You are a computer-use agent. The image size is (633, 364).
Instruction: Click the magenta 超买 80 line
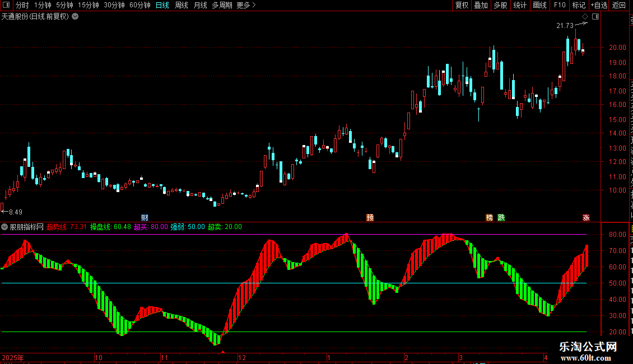tap(294, 234)
